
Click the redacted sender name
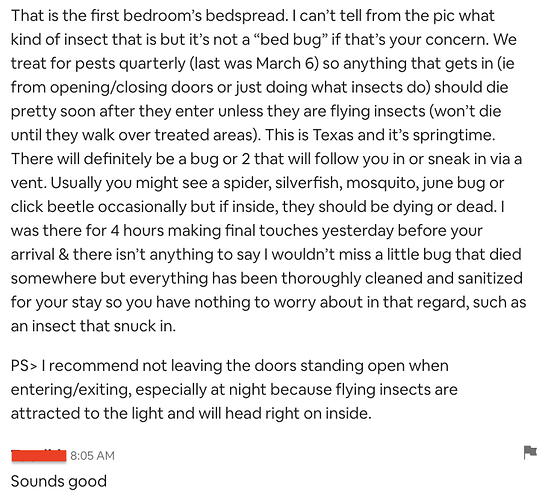(39, 456)
